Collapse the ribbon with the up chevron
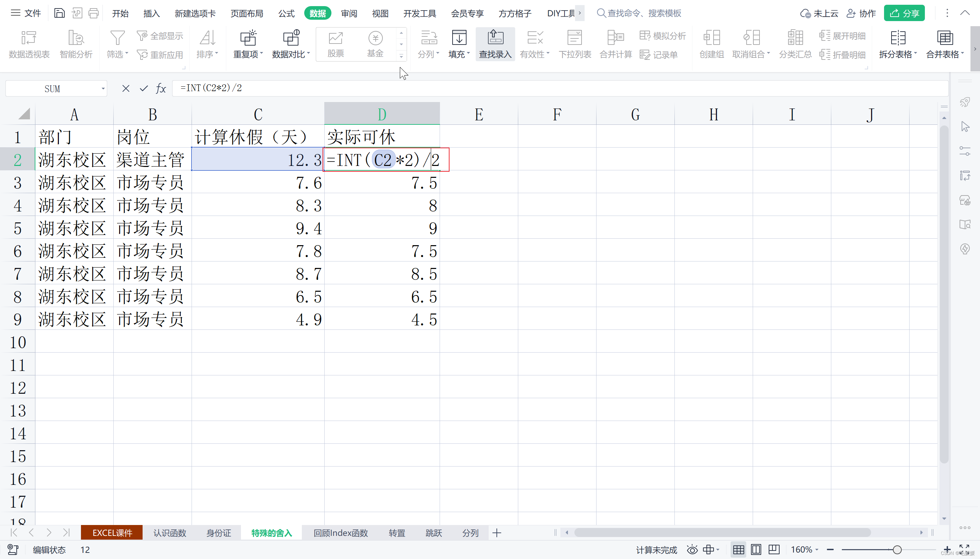Screen dimensions: 980x559 (x=965, y=13)
